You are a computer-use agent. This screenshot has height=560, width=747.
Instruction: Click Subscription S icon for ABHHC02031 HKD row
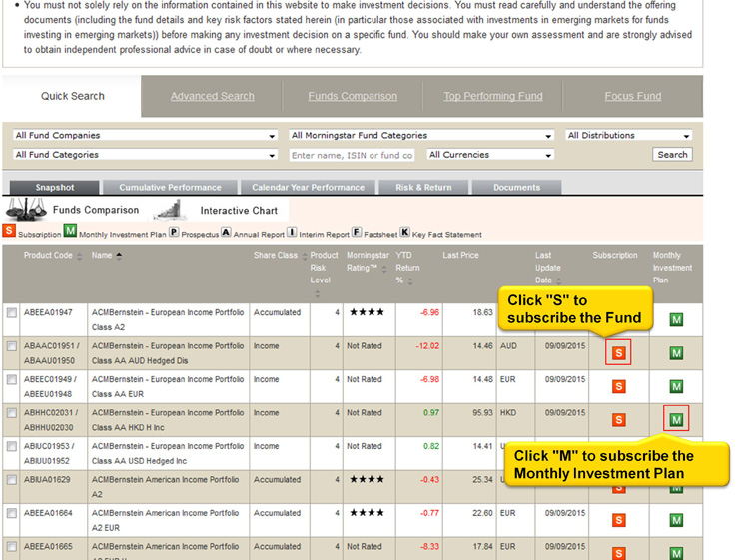click(x=618, y=419)
